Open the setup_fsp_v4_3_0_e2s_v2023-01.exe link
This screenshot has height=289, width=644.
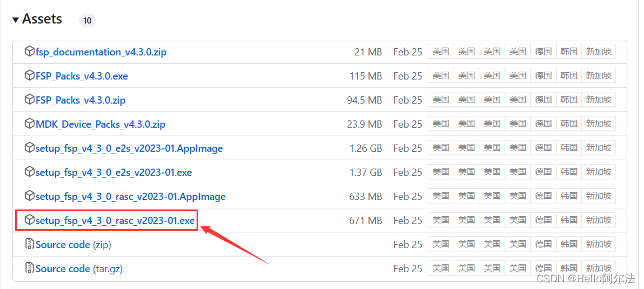(114, 173)
